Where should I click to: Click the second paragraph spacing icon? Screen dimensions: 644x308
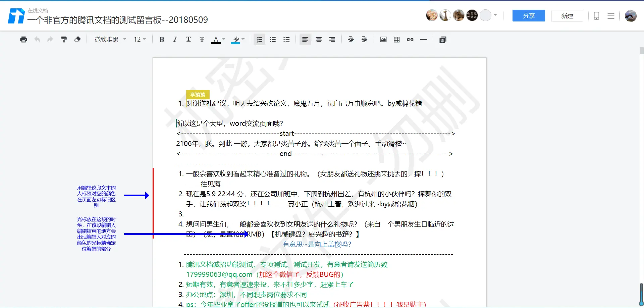tap(364, 40)
